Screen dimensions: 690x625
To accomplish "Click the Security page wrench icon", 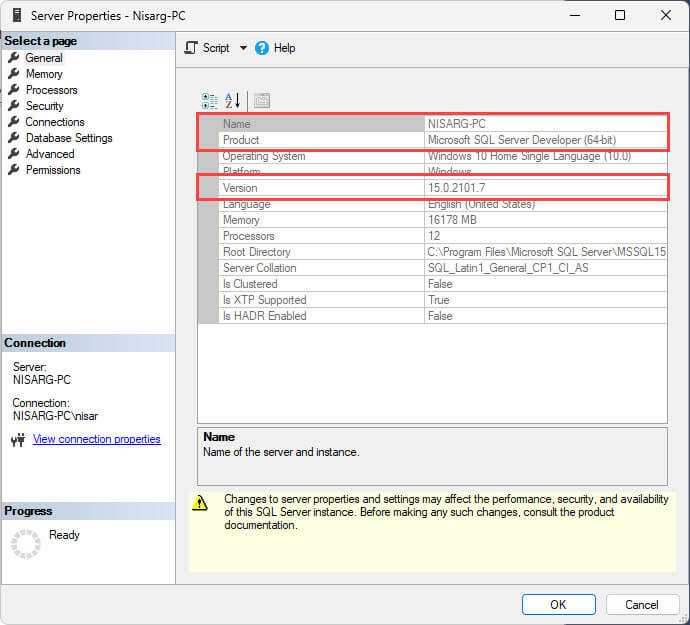I will [x=14, y=105].
